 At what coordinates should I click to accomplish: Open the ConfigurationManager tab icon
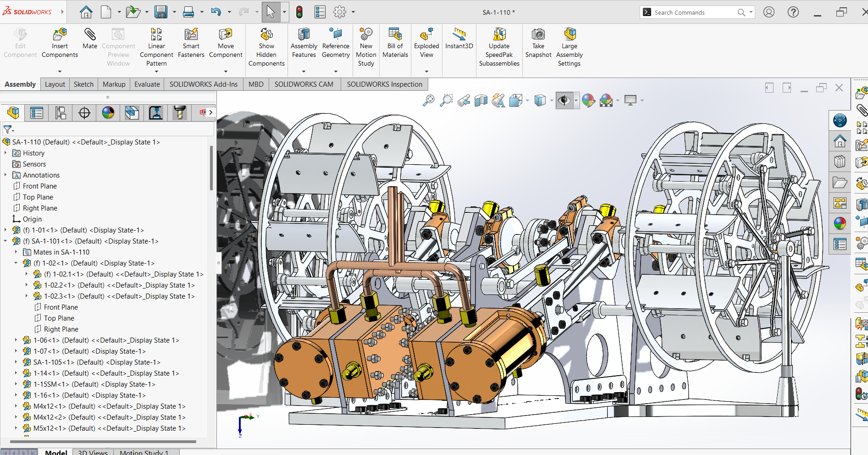point(61,112)
